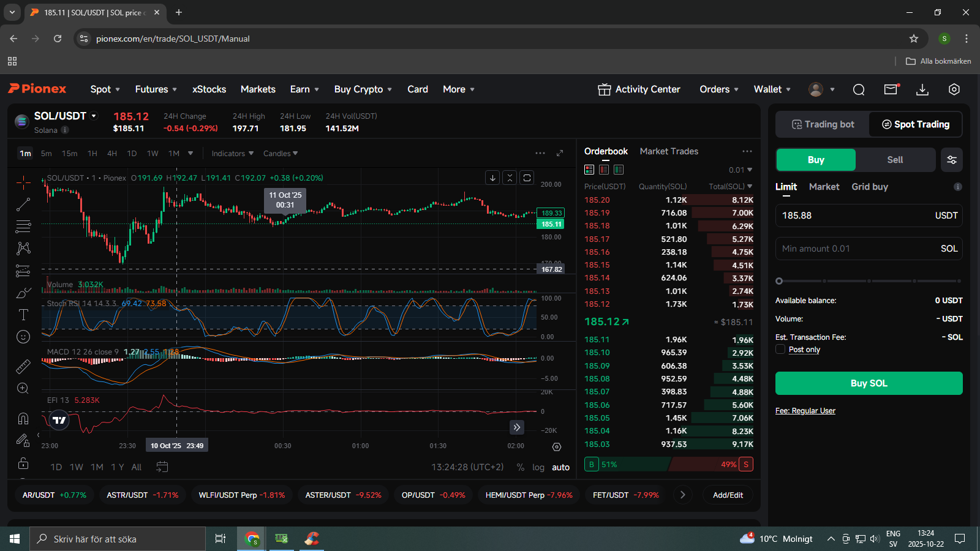The height and width of the screenshot is (551, 980).
Task: Click the order amount slider handle
Action: click(779, 281)
